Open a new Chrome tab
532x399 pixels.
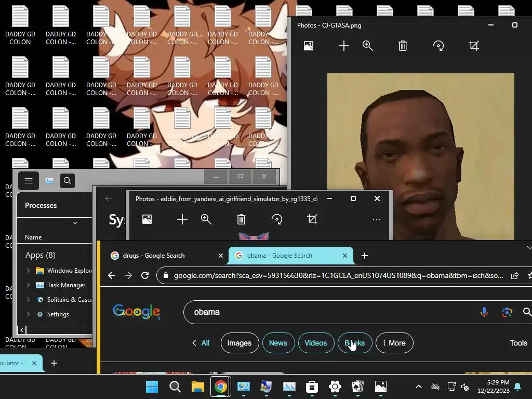click(365, 256)
